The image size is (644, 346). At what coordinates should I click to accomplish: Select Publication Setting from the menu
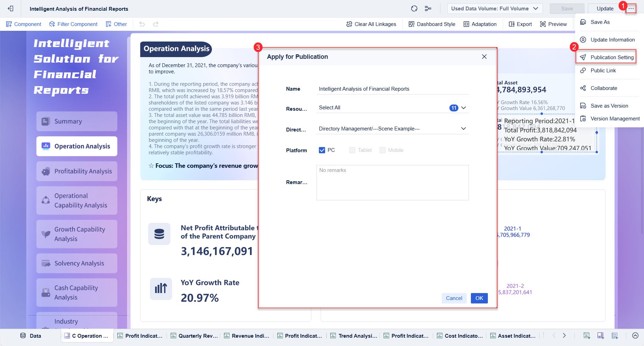pyautogui.click(x=612, y=57)
